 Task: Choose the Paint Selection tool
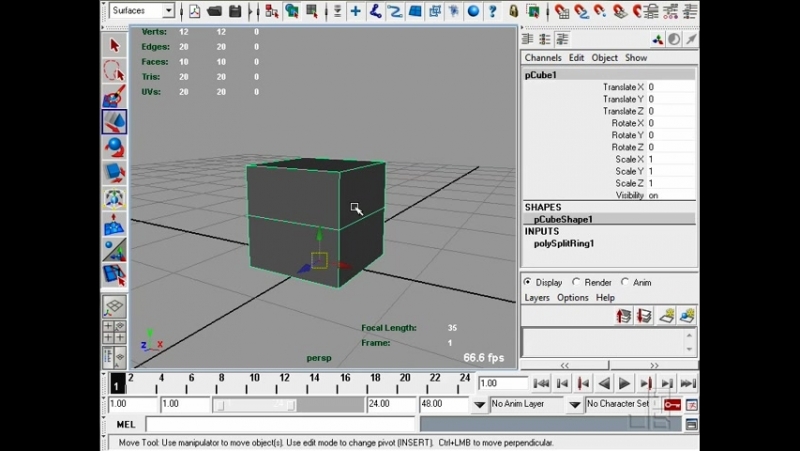[x=114, y=96]
